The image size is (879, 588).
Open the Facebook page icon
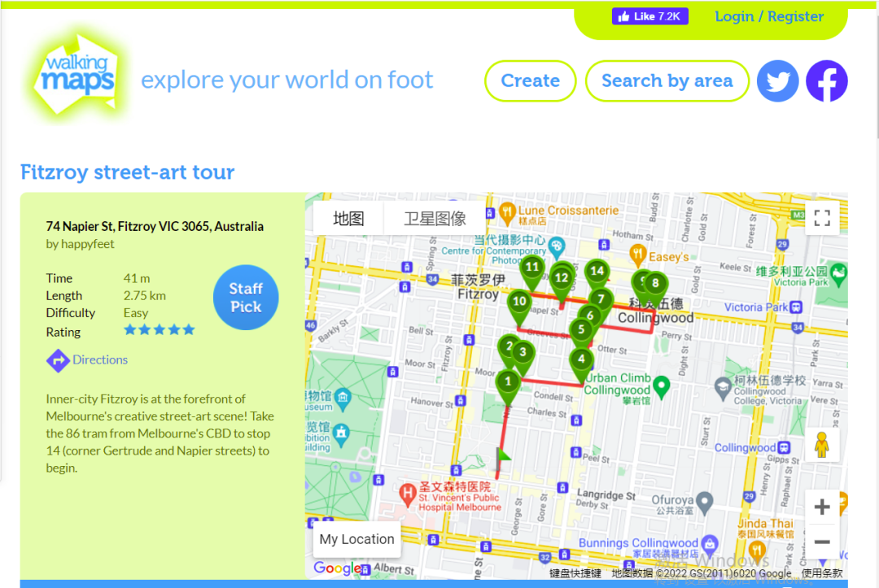pos(826,81)
